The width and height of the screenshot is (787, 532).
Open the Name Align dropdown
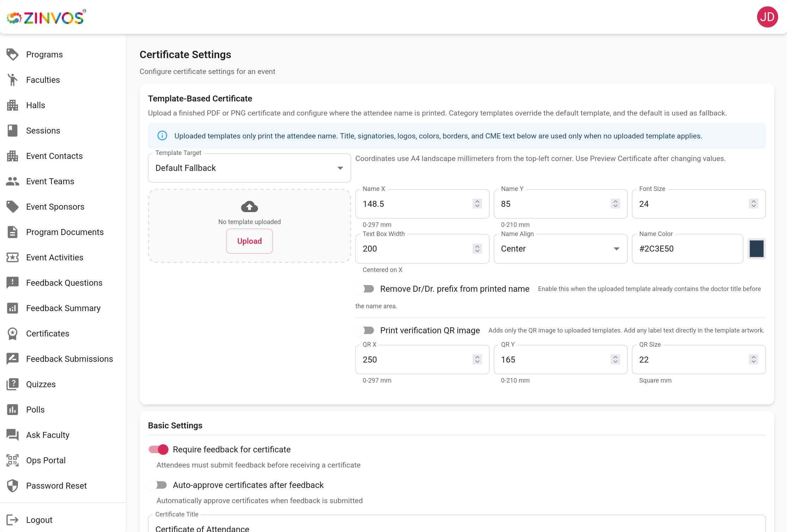[x=560, y=249]
